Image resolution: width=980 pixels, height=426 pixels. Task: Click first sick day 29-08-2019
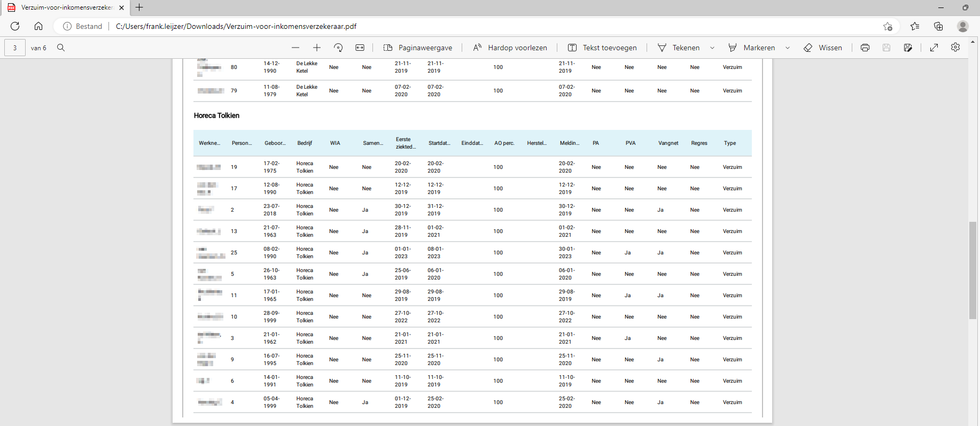click(x=402, y=296)
